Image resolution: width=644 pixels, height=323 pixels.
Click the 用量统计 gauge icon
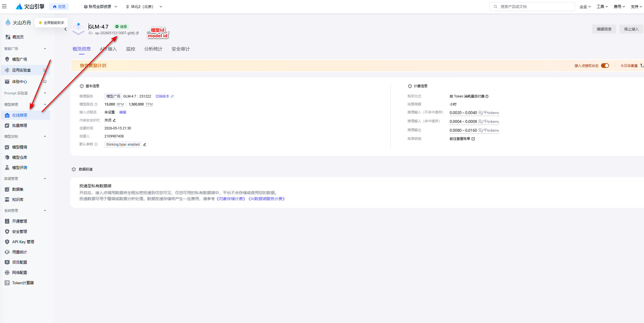[7, 252]
